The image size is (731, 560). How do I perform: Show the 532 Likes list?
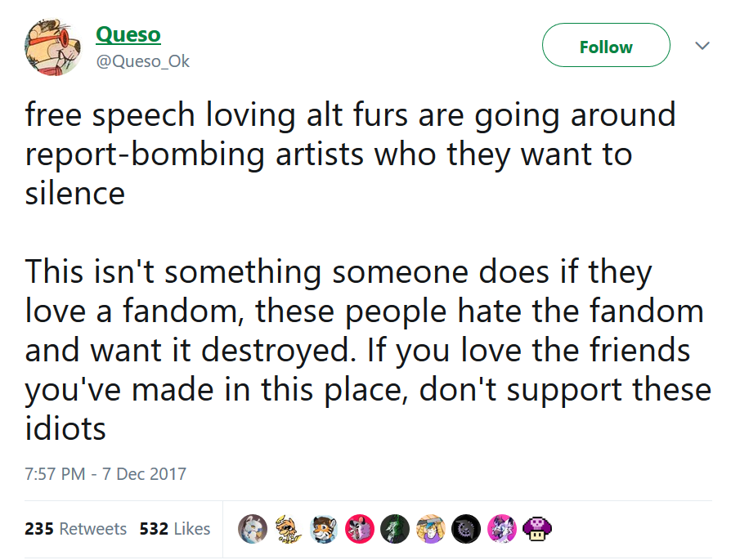point(175,529)
